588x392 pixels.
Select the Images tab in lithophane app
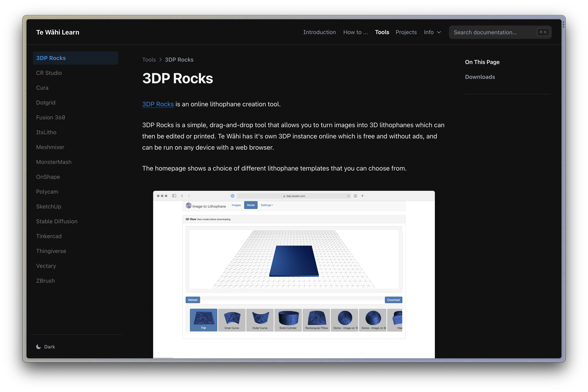point(236,205)
